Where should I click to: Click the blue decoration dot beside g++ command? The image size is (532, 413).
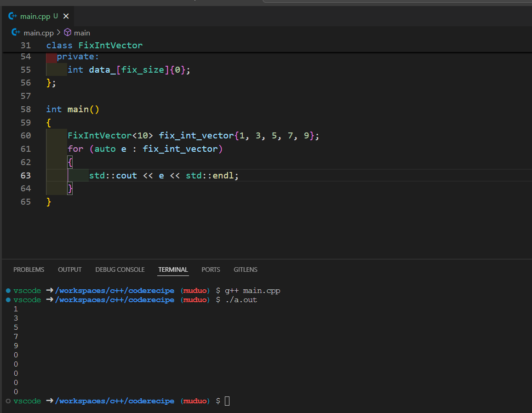[x=8, y=291]
